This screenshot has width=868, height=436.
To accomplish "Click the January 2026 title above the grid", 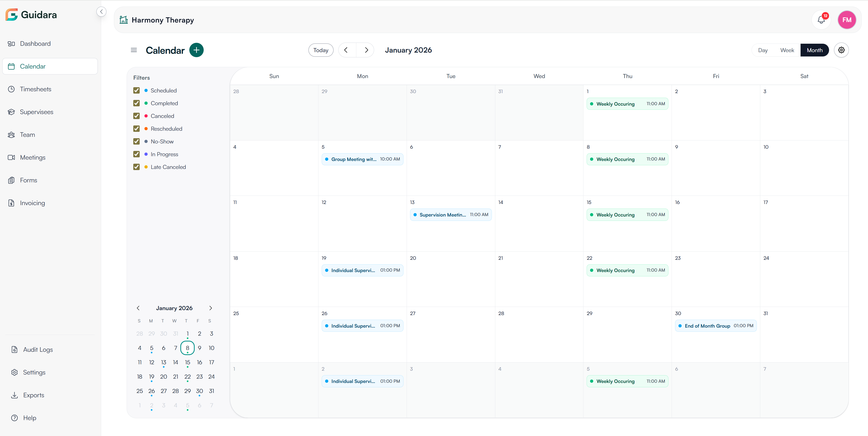I will pyautogui.click(x=408, y=50).
